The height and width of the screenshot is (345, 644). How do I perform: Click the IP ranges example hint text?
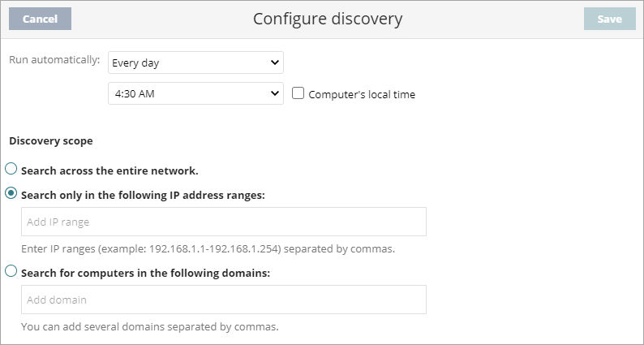click(x=208, y=248)
